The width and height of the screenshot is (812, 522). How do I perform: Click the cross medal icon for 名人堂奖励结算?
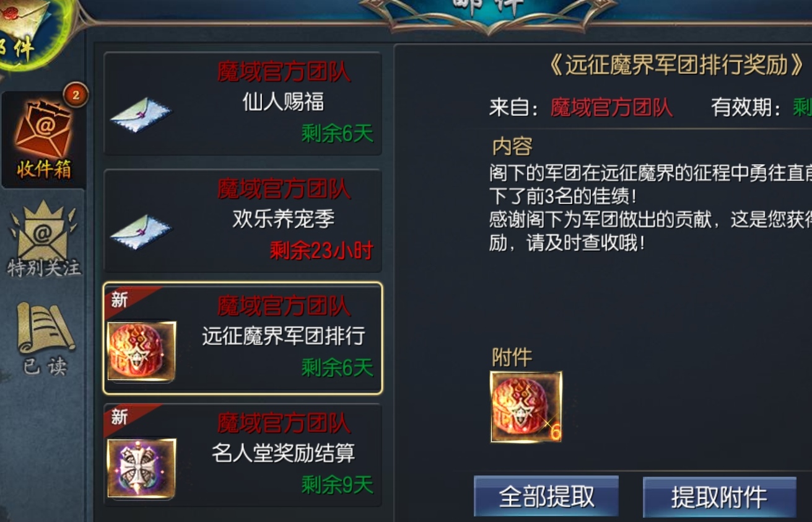click(x=141, y=468)
